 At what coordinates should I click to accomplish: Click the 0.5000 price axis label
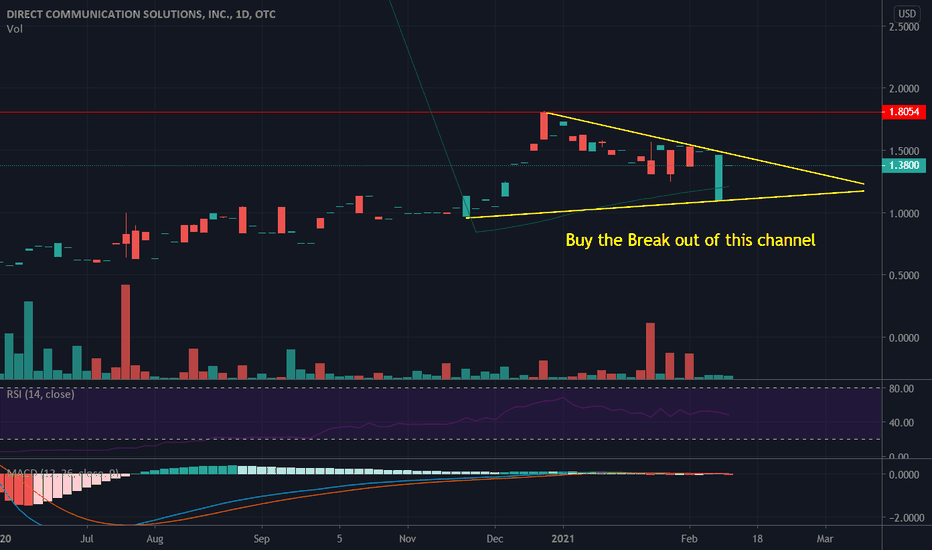(x=904, y=275)
